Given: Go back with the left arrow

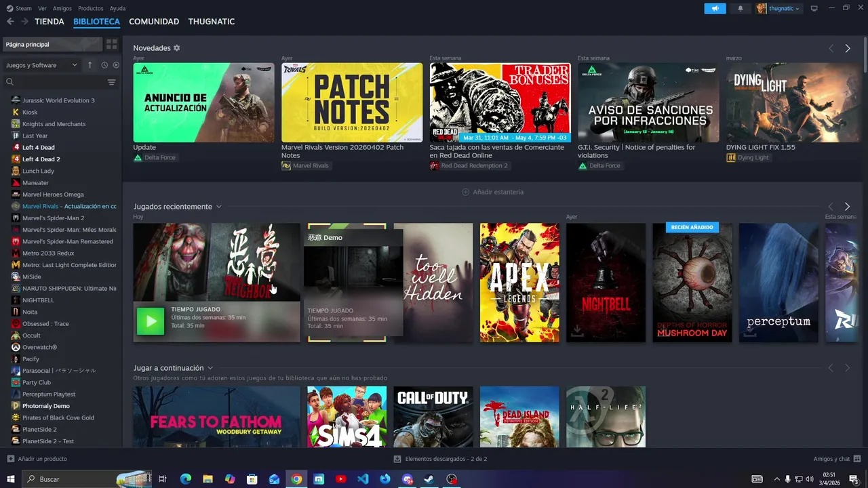Looking at the screenshot, I should pyautogui.click(x=10, y=22).
